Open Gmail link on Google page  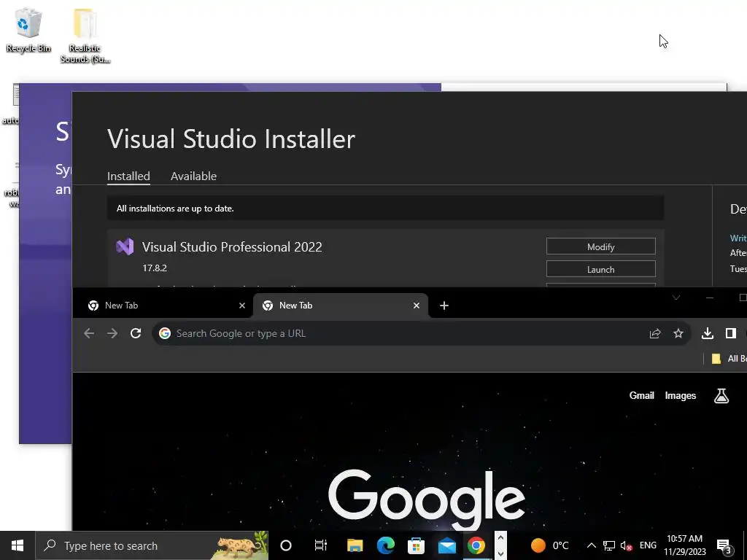[642, 395]
